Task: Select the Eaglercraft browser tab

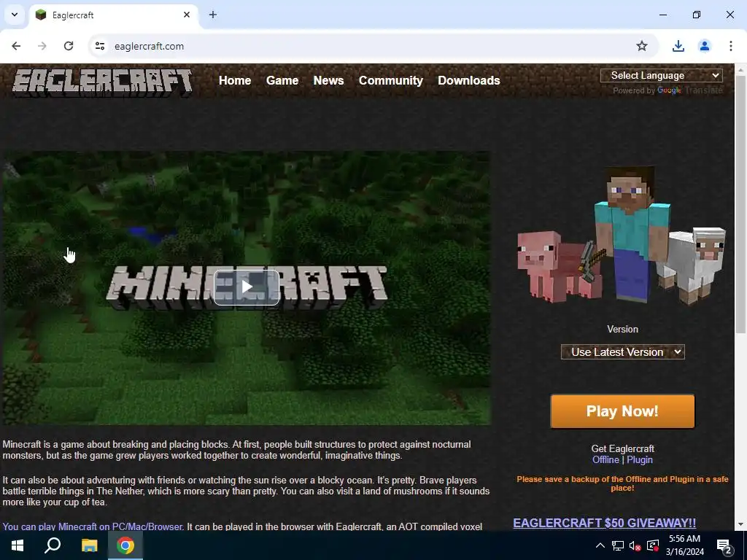Action: point(115,15)
